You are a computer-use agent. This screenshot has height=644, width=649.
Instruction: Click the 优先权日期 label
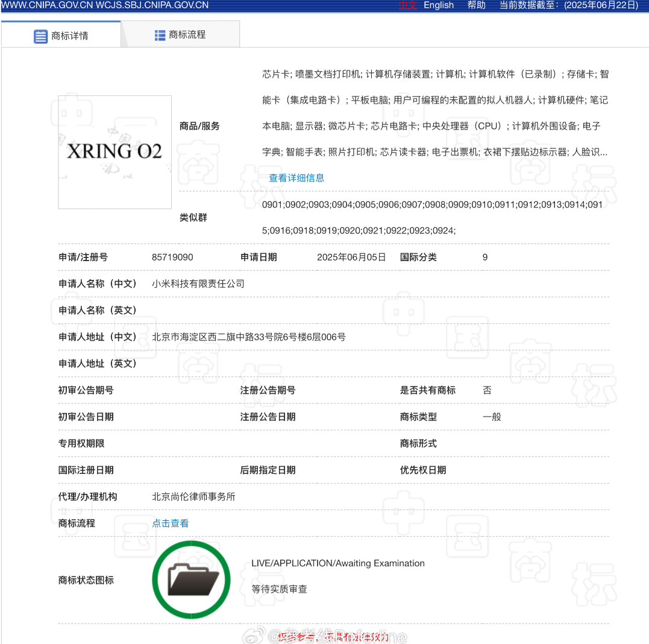423,470
